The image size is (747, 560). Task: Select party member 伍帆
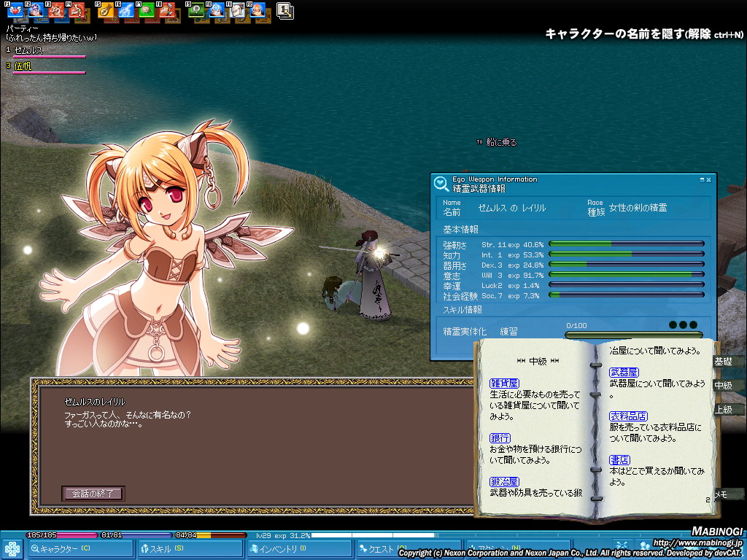pos(23,66)
